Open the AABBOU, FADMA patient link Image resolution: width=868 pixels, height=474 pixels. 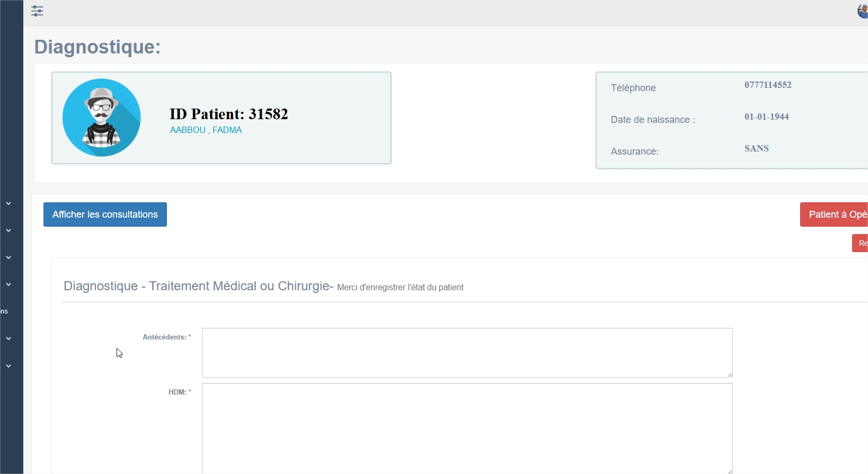[206, 130]
